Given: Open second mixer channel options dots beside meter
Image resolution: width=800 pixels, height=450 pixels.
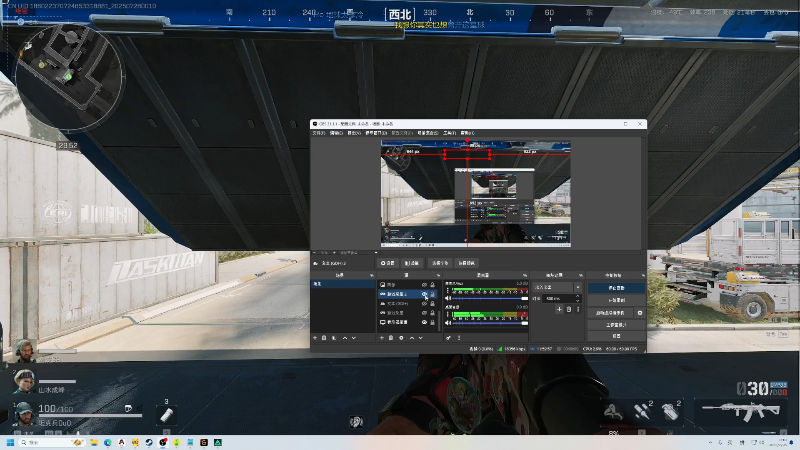Looking at the screenshot, I should 448,314.
